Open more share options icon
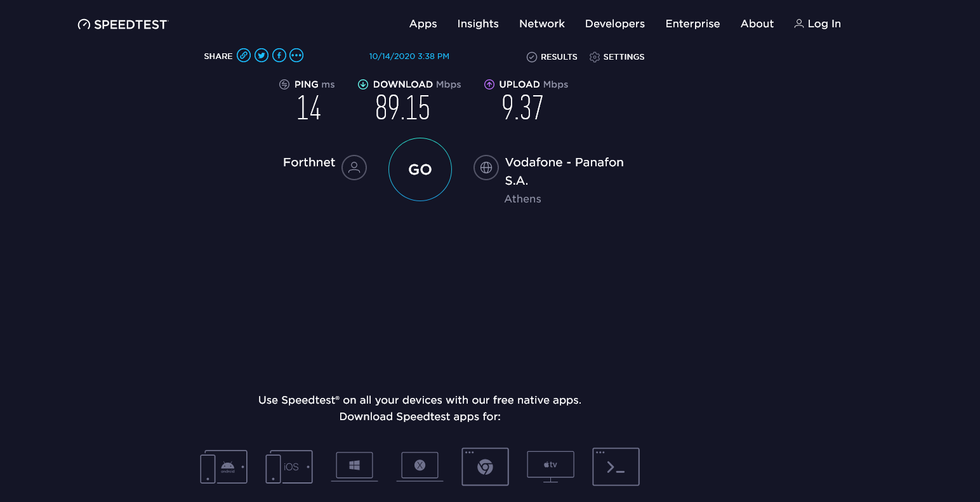980x502 pixels. coord(296,55)
